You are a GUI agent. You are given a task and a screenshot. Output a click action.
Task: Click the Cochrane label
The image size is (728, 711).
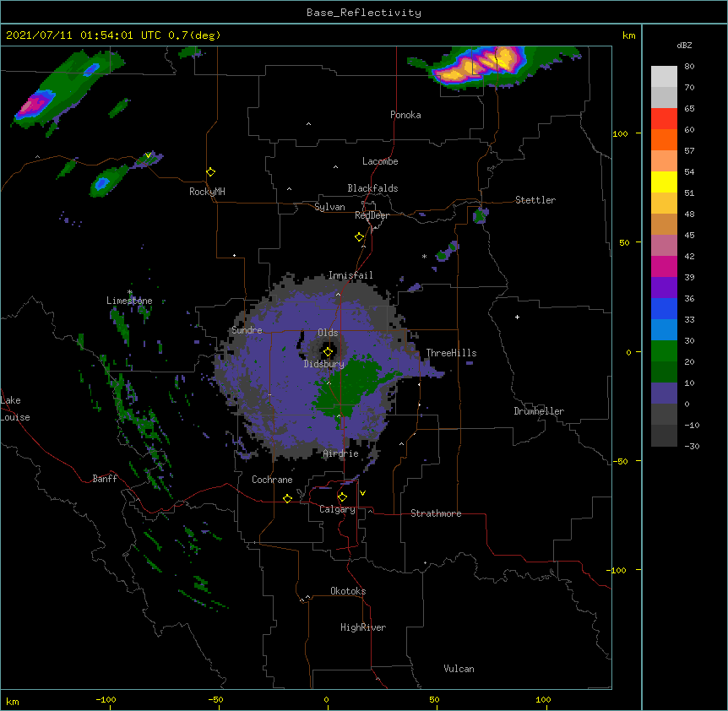point(272,480)
